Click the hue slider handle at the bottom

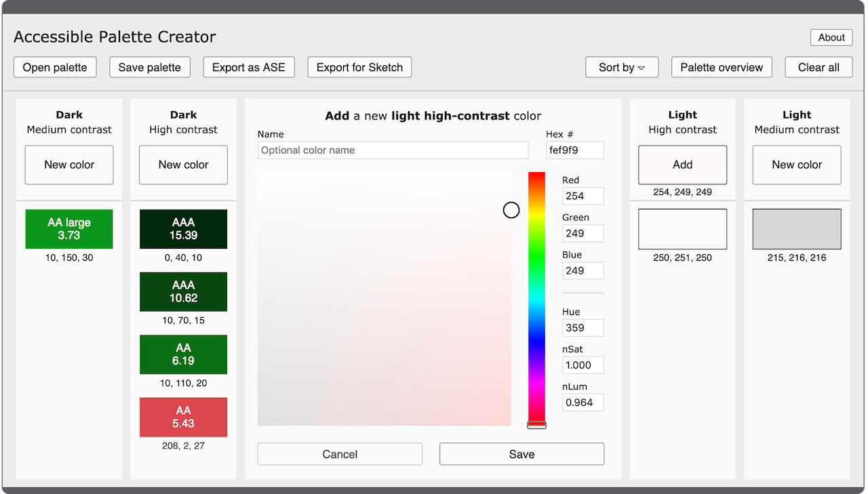pos(536,425)
